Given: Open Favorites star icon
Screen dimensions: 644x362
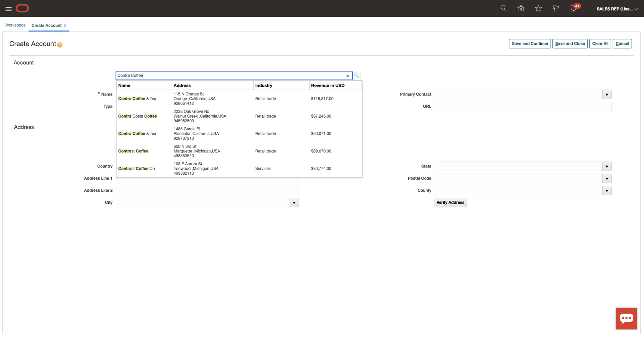Looking at the screenshot, I should (x=538, y=8).
